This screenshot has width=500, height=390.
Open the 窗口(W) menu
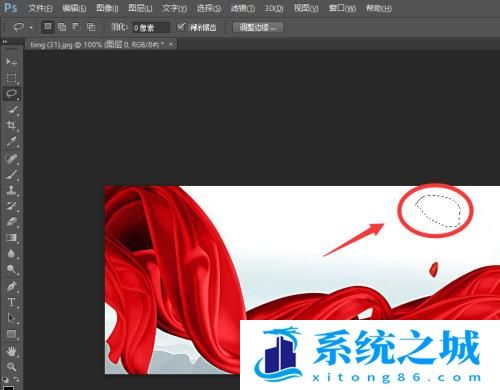tap(342, 8)
